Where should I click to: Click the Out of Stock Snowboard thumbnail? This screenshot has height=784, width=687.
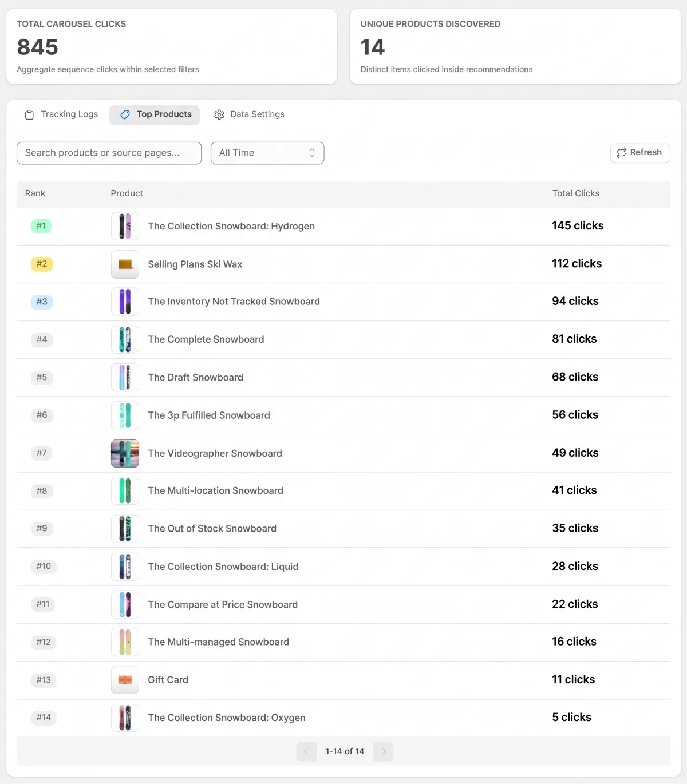(125, 528)
